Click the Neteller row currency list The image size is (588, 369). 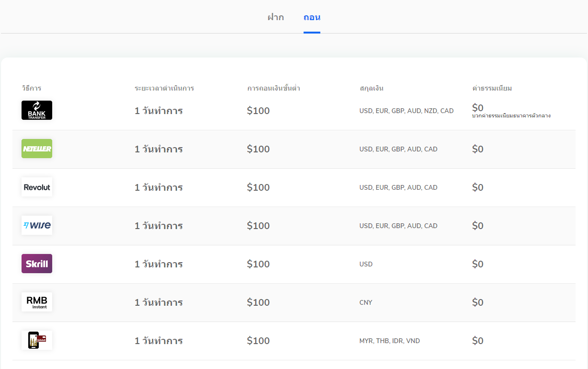click(x=398, y=149)
